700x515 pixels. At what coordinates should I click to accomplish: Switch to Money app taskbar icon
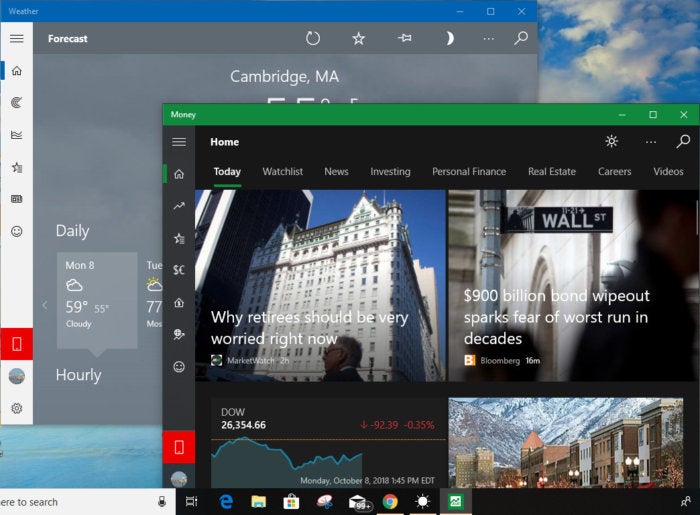[x=455, y=502]
